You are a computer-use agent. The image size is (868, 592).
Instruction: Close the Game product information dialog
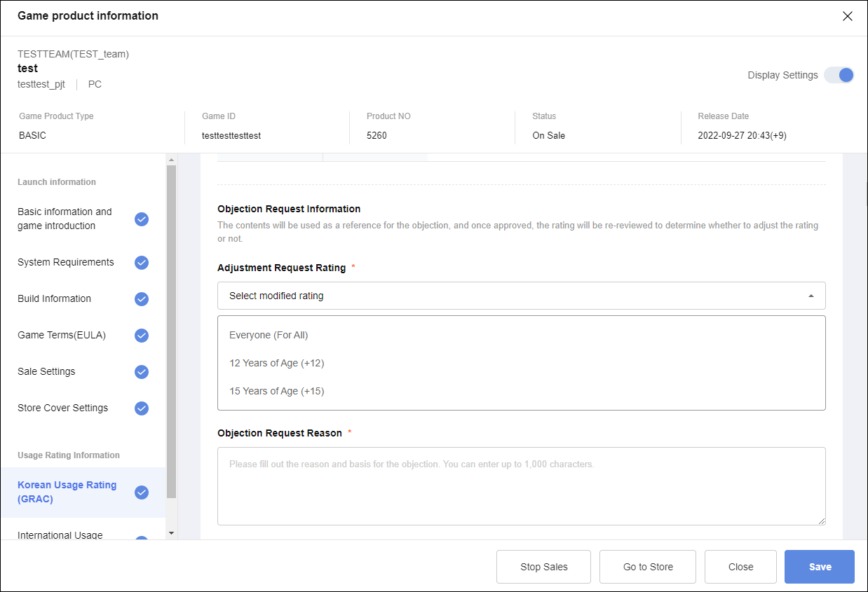point(848,16)
